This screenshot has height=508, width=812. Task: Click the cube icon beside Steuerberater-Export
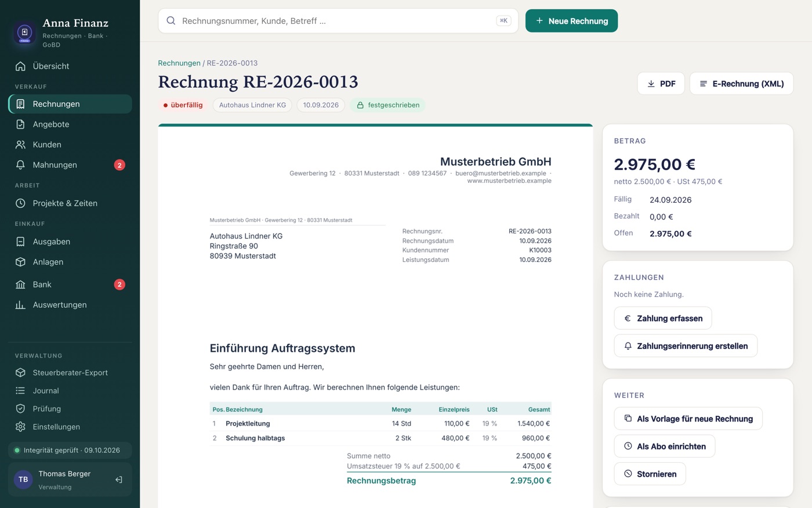click(x=20, y=373)
